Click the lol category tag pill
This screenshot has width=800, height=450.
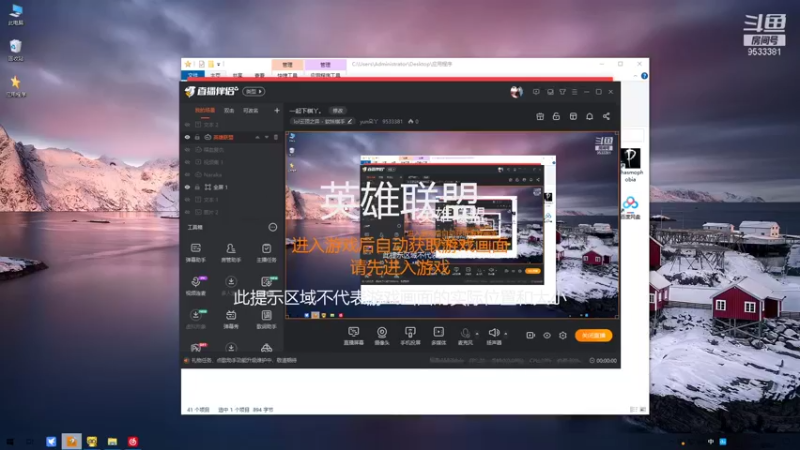[x=322, y=121]
